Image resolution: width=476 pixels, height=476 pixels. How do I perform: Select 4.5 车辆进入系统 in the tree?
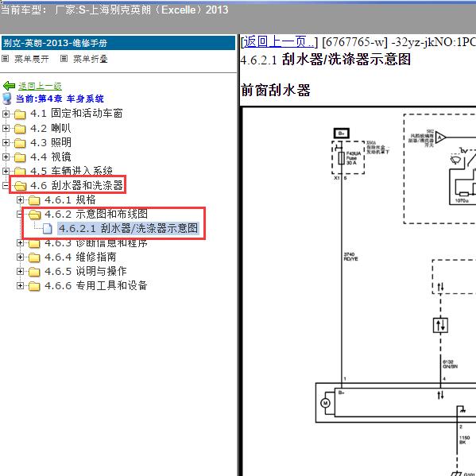coord(72,171)
